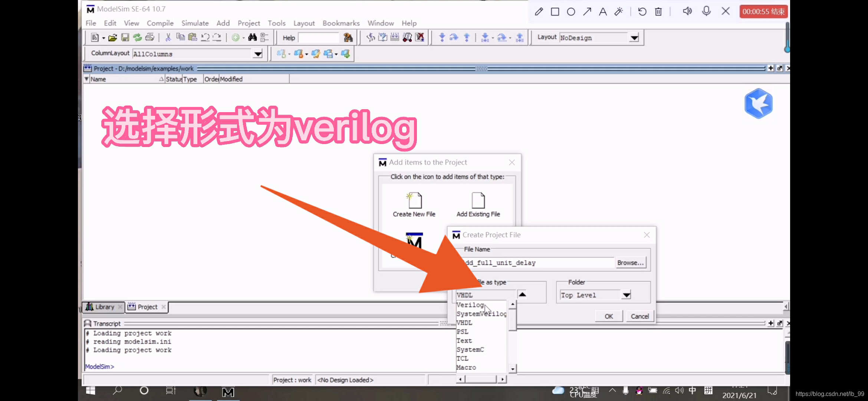Open the Compile menu
Screen dimensions: 868x401
click(x=160, y=23)
